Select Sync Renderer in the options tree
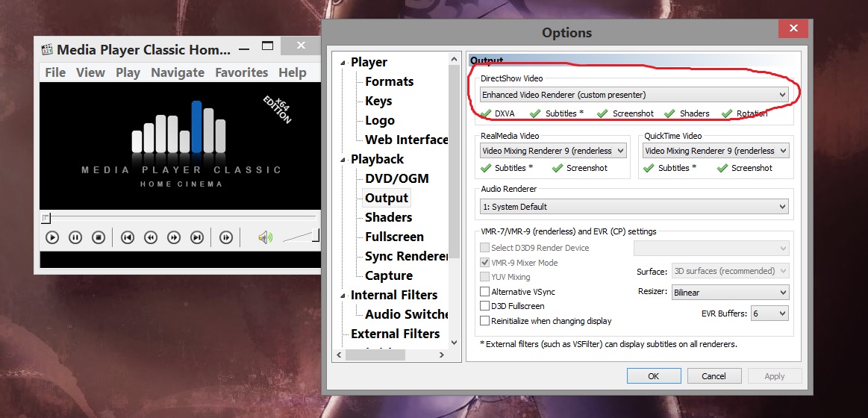 tap(406, 256)
